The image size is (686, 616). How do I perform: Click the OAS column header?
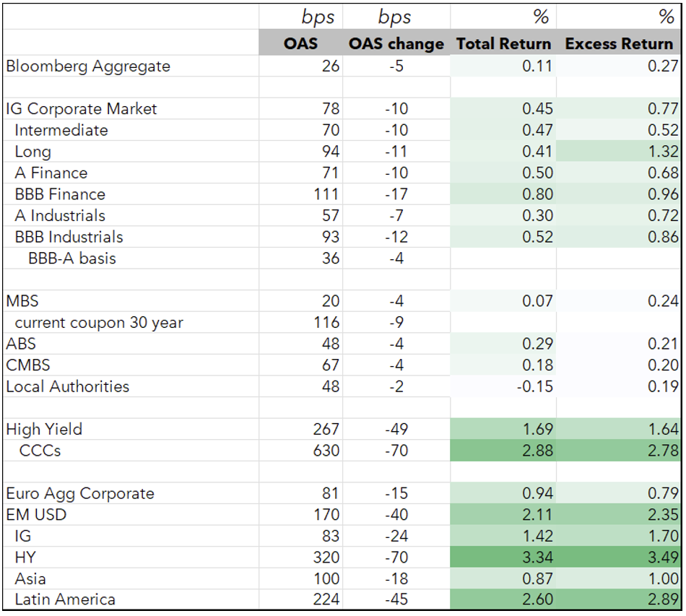[x=300, y=43]
